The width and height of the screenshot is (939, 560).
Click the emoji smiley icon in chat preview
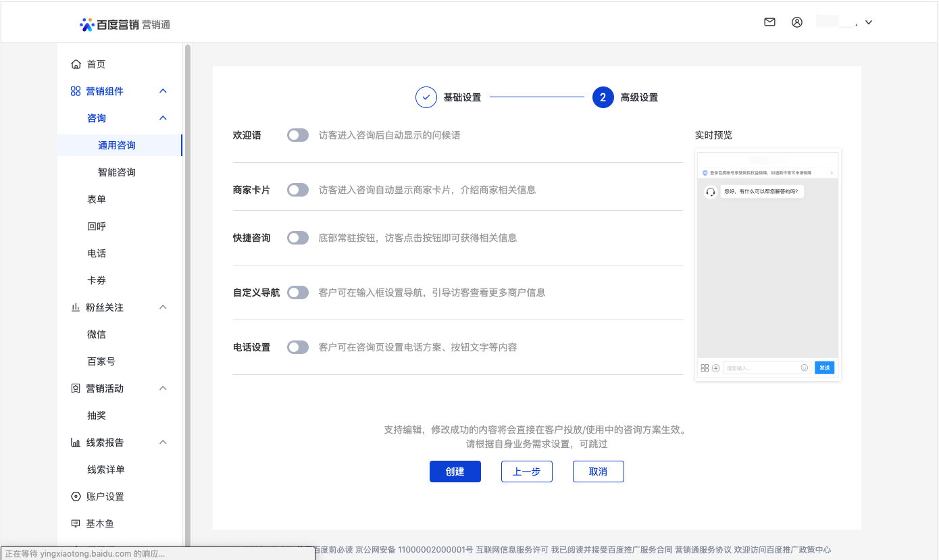tap(804, 367)
